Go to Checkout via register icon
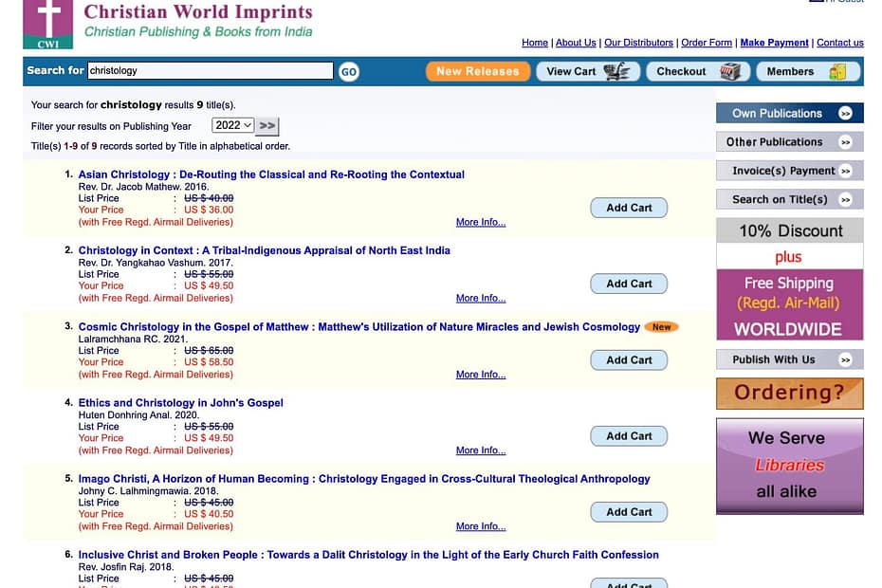The image size is (882, 588). (698, 71)
